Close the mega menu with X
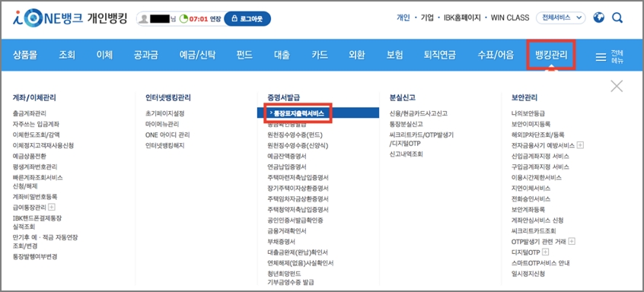 pos(617,86)
